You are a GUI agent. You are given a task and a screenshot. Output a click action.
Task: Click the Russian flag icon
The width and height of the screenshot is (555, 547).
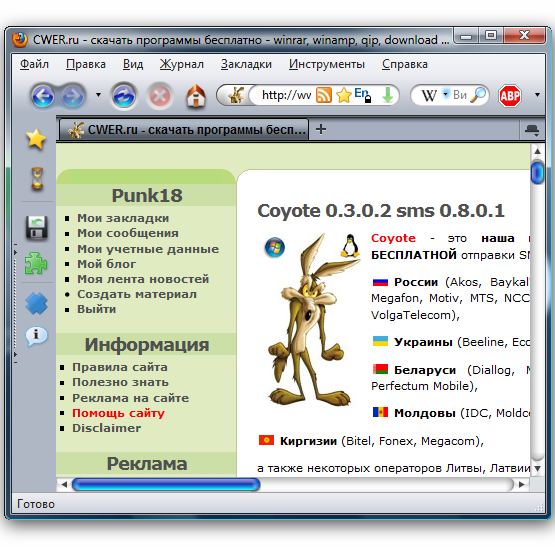point(380,282)
